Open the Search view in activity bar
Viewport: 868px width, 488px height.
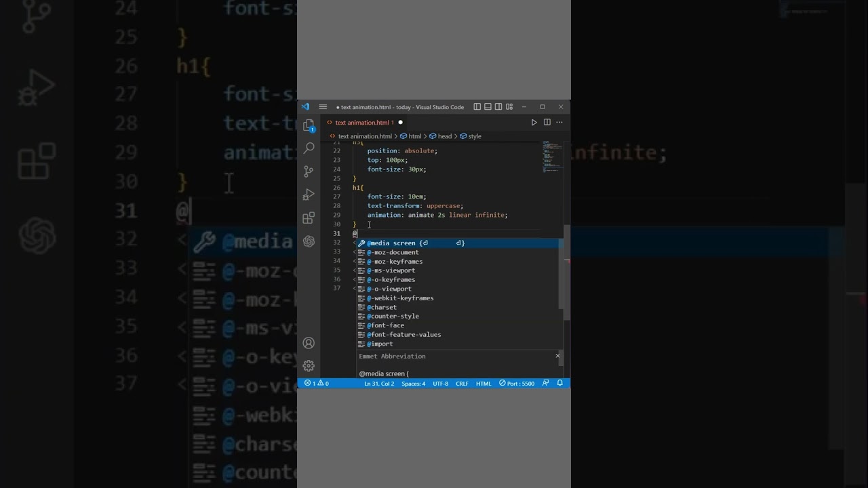tap(309, 148)
